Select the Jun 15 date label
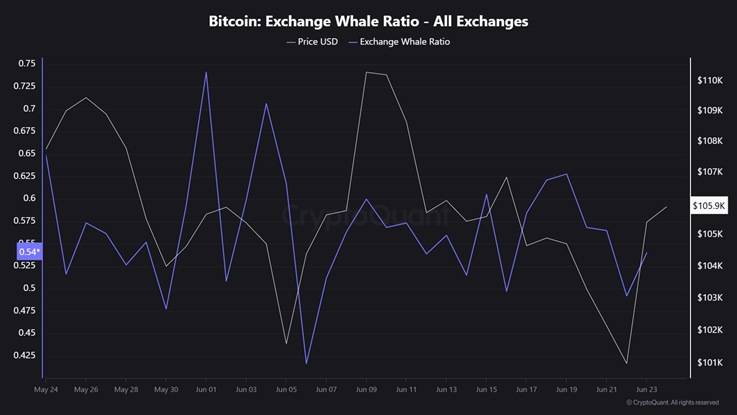Viewport: 737px width, 415px height. [486, 389]
